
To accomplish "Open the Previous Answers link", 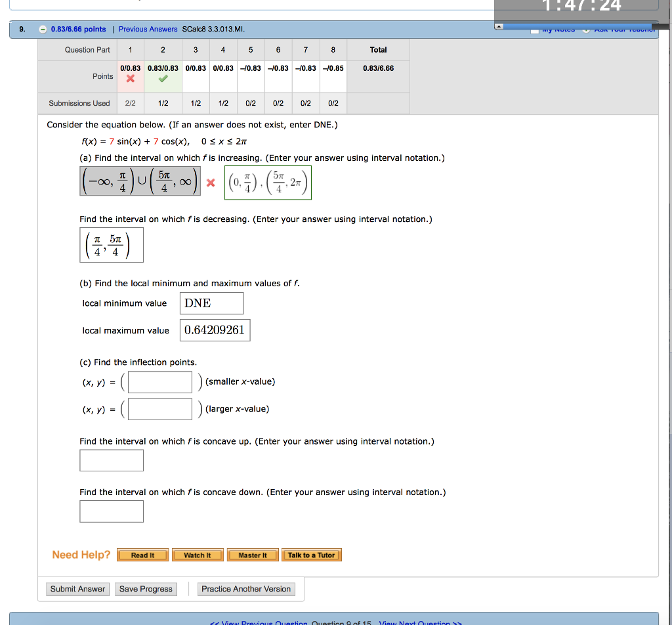I will point(148,29).
